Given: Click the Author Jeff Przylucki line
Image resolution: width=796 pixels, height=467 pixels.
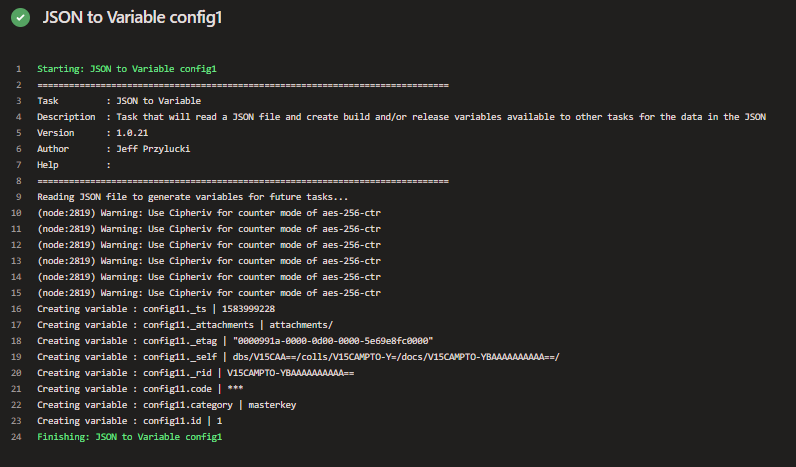Looking at the screenshot, I should (x=113, y=149).
